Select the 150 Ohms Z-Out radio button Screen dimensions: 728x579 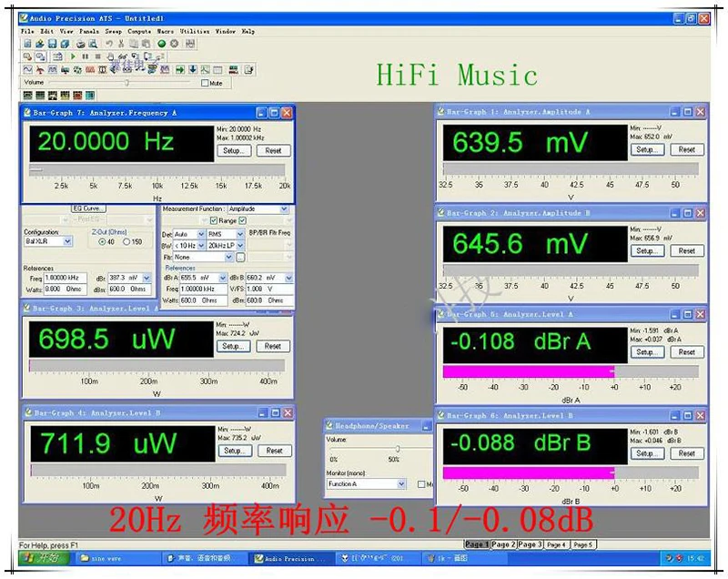click(x=126, y=242)
